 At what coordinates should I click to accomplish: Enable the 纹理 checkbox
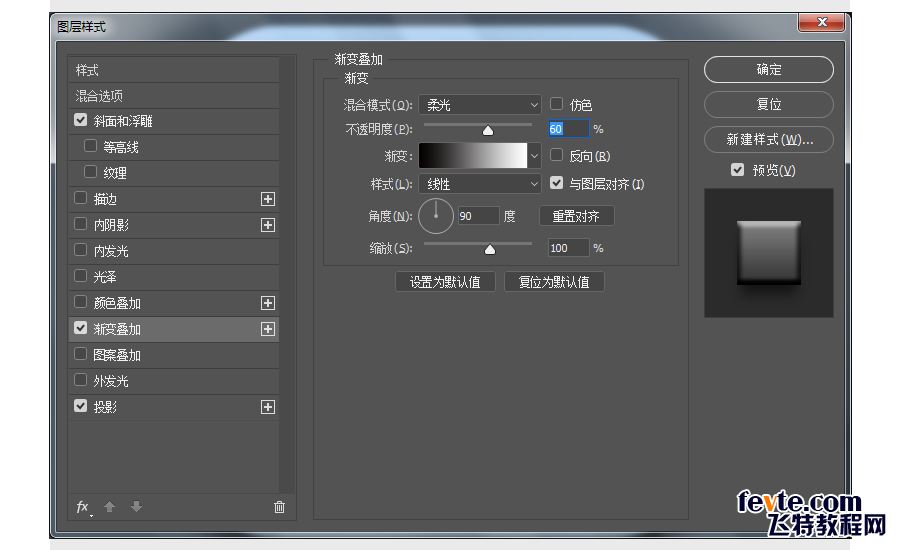90,172
